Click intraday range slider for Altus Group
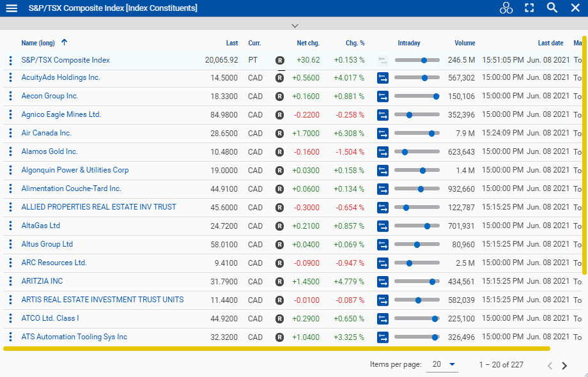This screenshot has width=588, height=377. tap(417, 244)
